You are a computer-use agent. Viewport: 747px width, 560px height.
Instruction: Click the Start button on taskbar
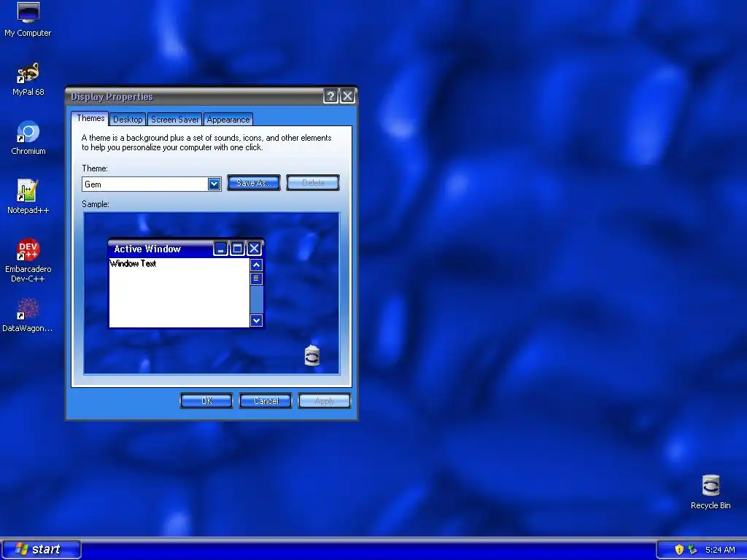coord(41,550)
